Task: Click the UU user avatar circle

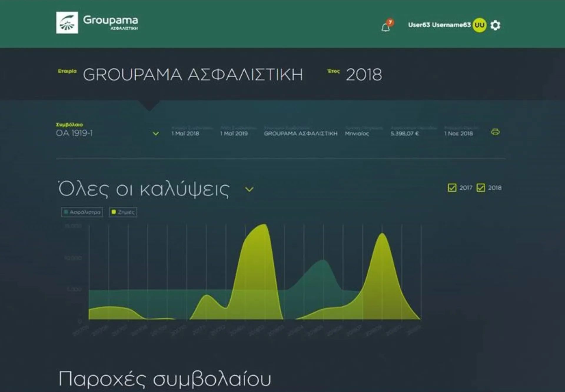Action: [479, 25]
